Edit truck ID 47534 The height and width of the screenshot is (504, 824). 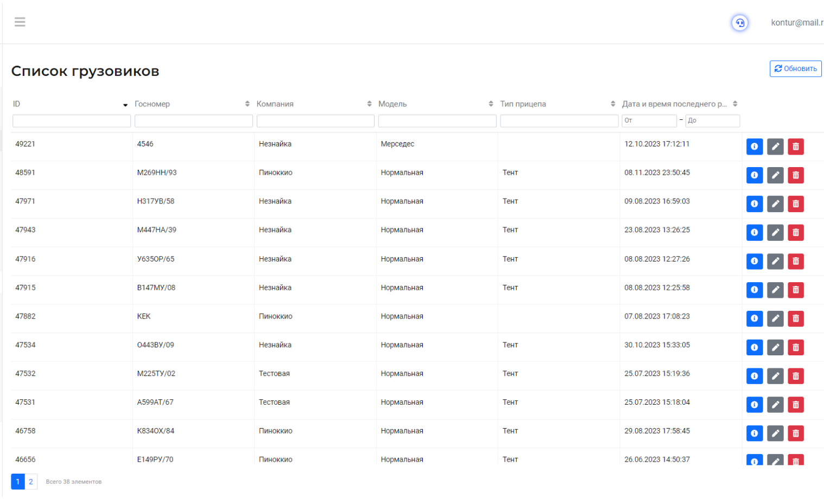coord(775,347)
